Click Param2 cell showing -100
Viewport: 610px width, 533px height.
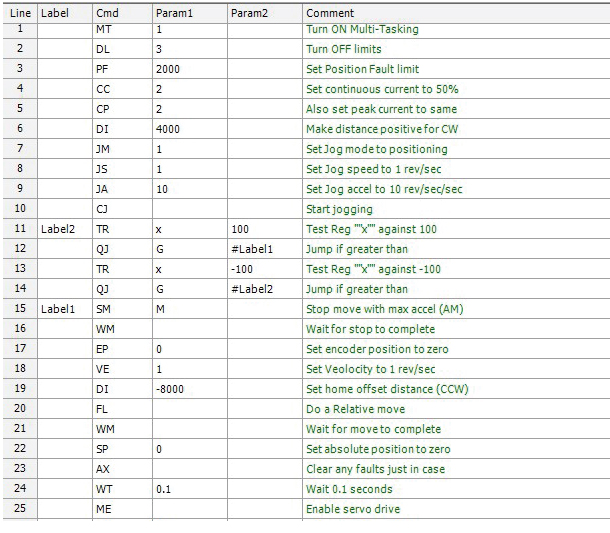coord(265,269)
